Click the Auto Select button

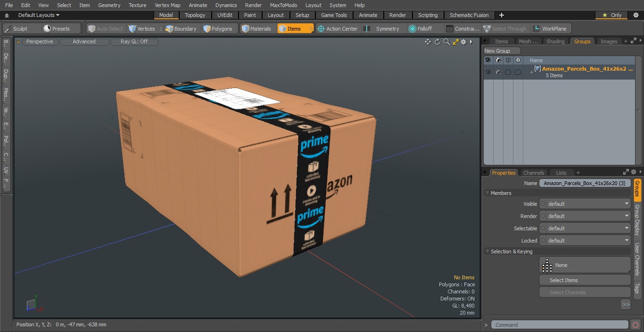click(x=105, y=29)
